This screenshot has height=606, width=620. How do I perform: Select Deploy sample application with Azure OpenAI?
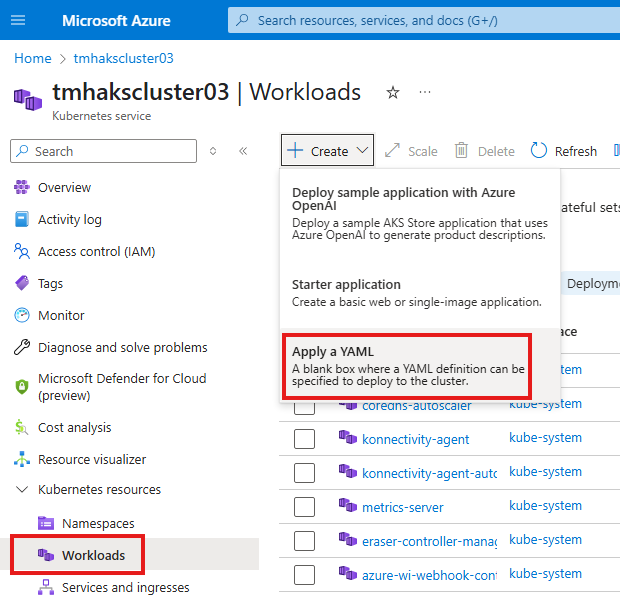click(x=420, y=213)
